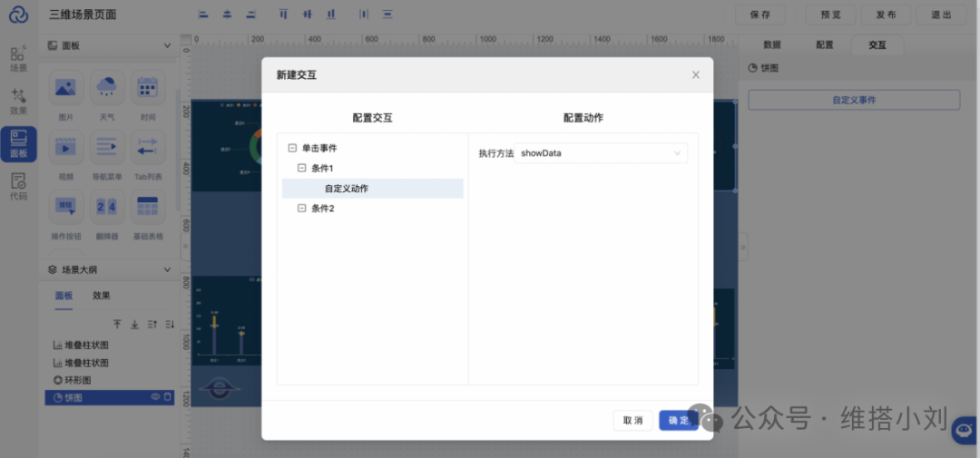The image size is (980, 458).
Task: Select the Tab列表 component
Action: click(x=148, y=148)
